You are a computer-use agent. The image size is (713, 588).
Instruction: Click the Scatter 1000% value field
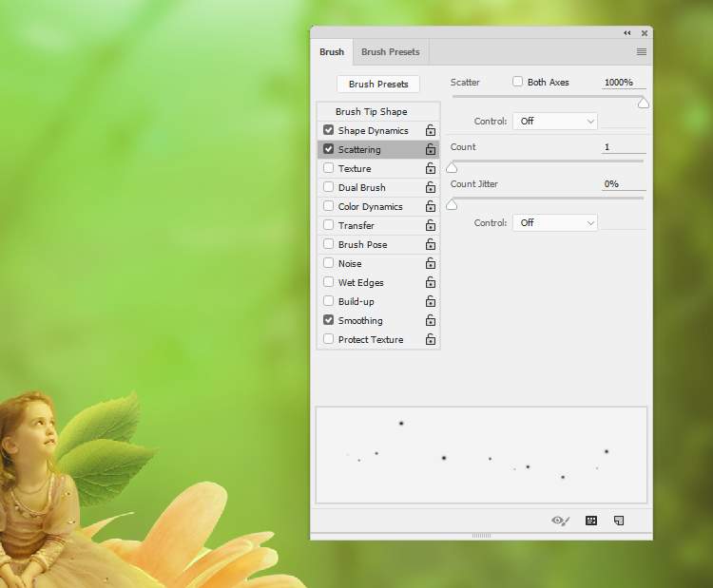click(624, 83)
